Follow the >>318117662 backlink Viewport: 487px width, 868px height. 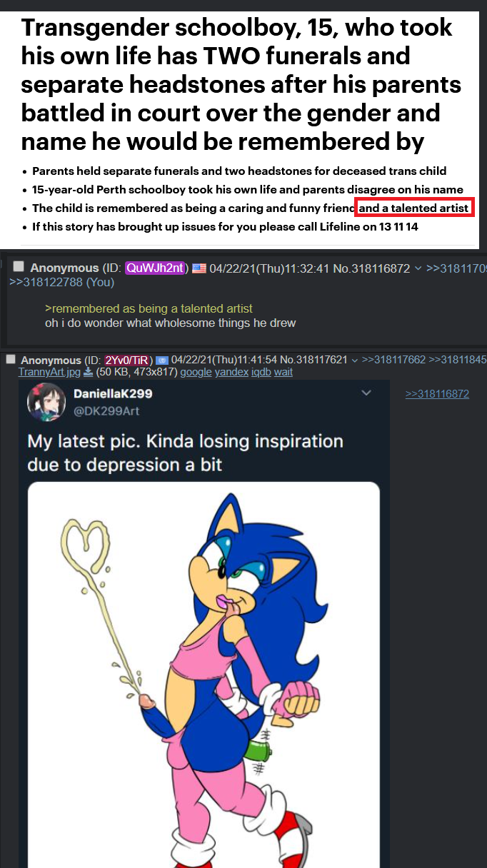[393, 360]
